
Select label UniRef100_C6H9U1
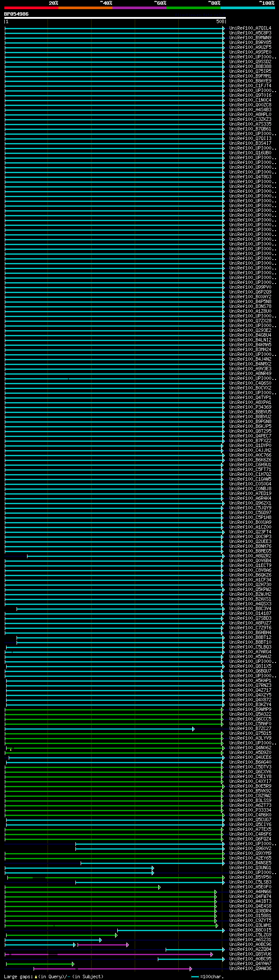click(250, 465)
